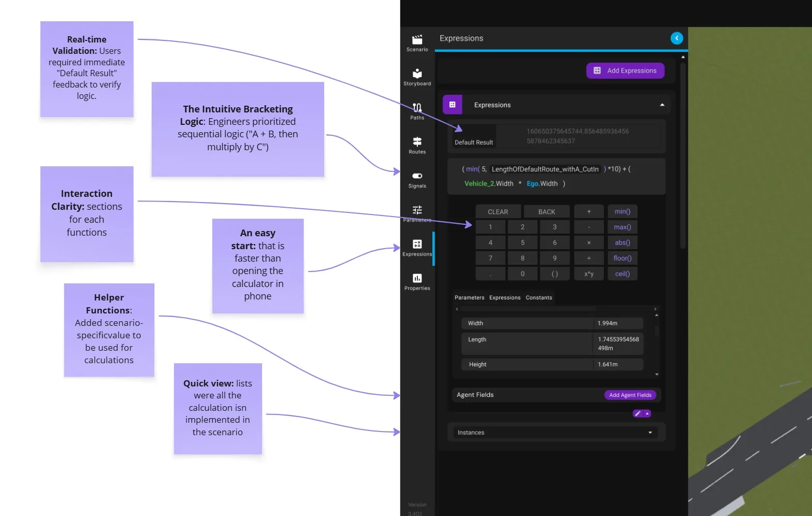This screenshot has width=812, height=516.
Task: Click digit 0 on keypad
Action: (523, 274)
